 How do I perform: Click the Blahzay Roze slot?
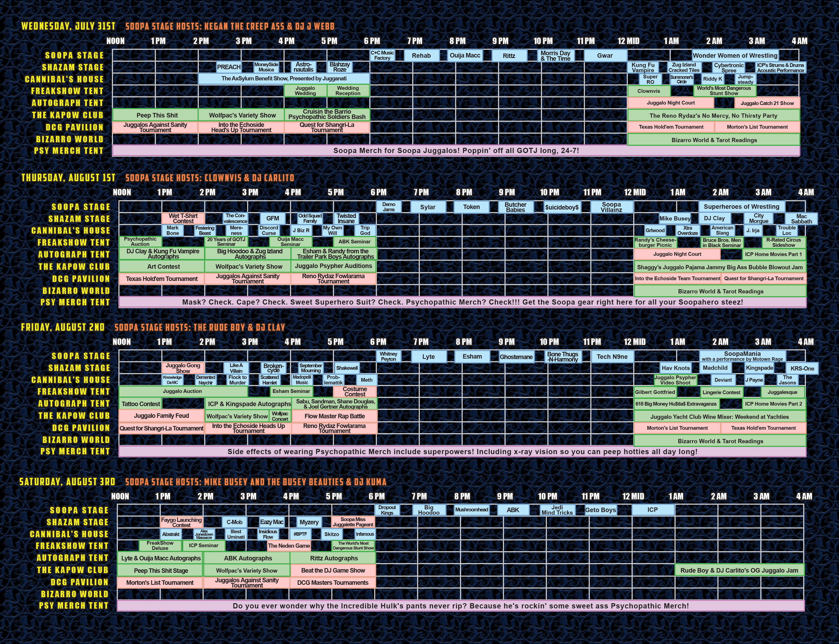click(x=340, y=67)
